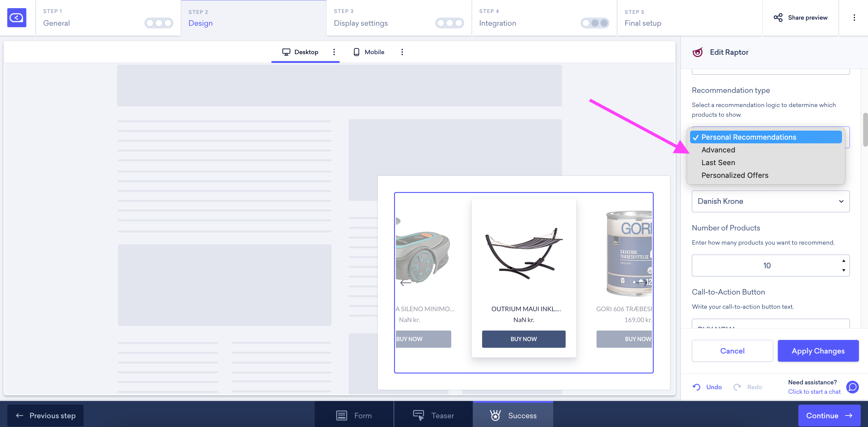Viewport: 868px width, 427px height.
Task: Click the hammock product image
Action: [524, 253]
